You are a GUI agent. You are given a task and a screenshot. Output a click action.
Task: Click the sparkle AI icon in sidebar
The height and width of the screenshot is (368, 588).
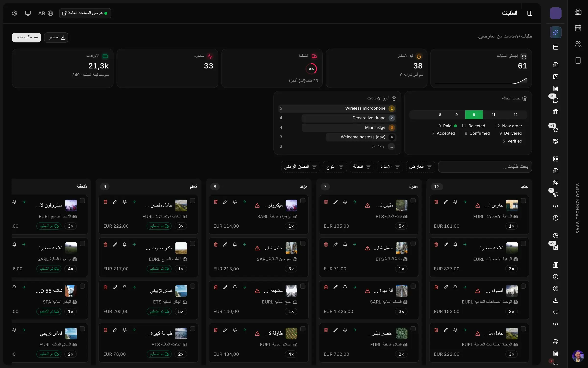(555, 32)
